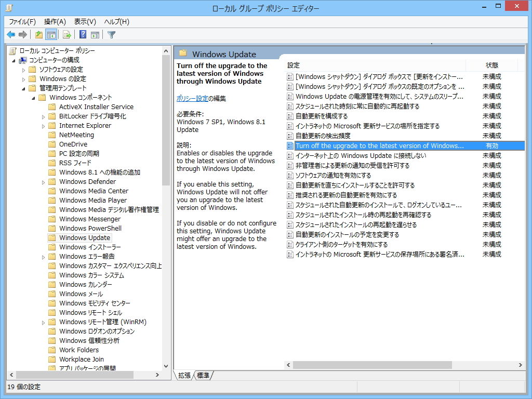Expand the Windows エラー報告 node
The width and height of the screenshot is (532, 399).
pyautogui.click(x=43, y=257)
